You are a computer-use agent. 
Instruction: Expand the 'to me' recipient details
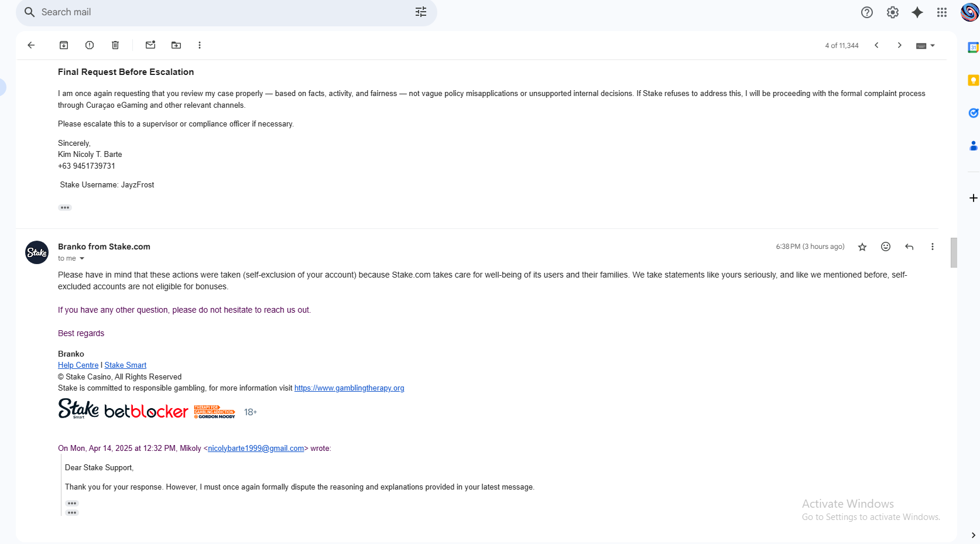pos(82,259)
